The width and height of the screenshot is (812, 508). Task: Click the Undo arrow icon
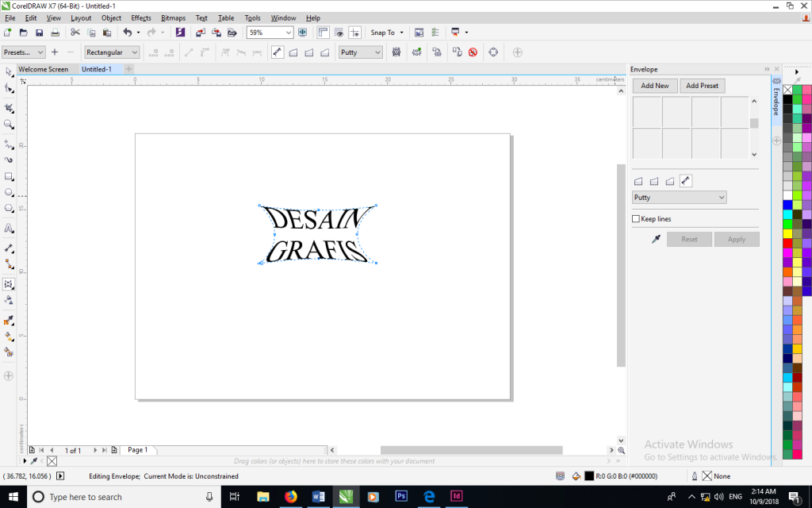click(x=127, y=33)
